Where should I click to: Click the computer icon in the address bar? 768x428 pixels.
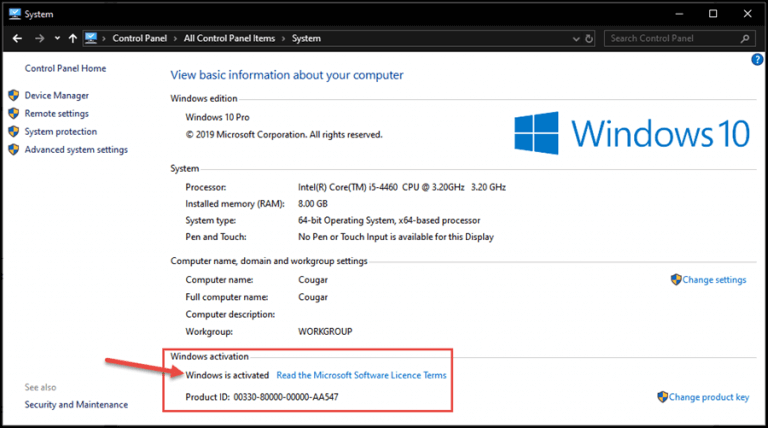[91, 38]
